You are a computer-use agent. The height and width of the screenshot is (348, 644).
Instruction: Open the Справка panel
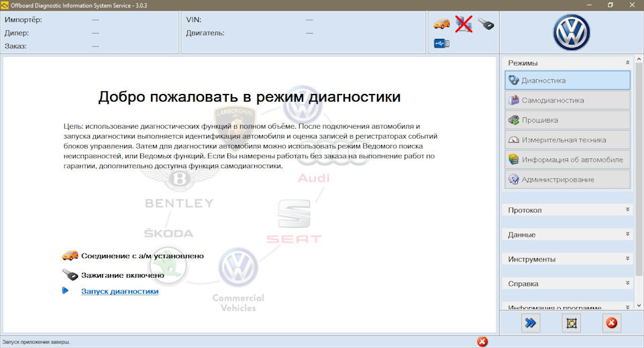point(568,284)
